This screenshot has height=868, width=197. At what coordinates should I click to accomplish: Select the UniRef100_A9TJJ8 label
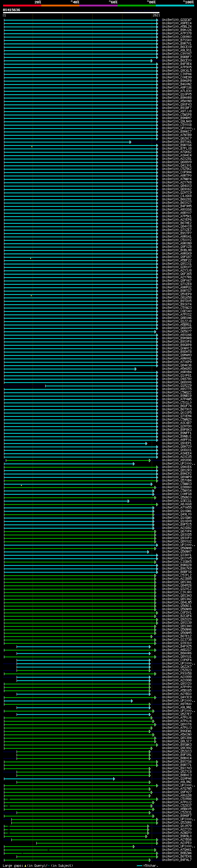tap(177, 111)
